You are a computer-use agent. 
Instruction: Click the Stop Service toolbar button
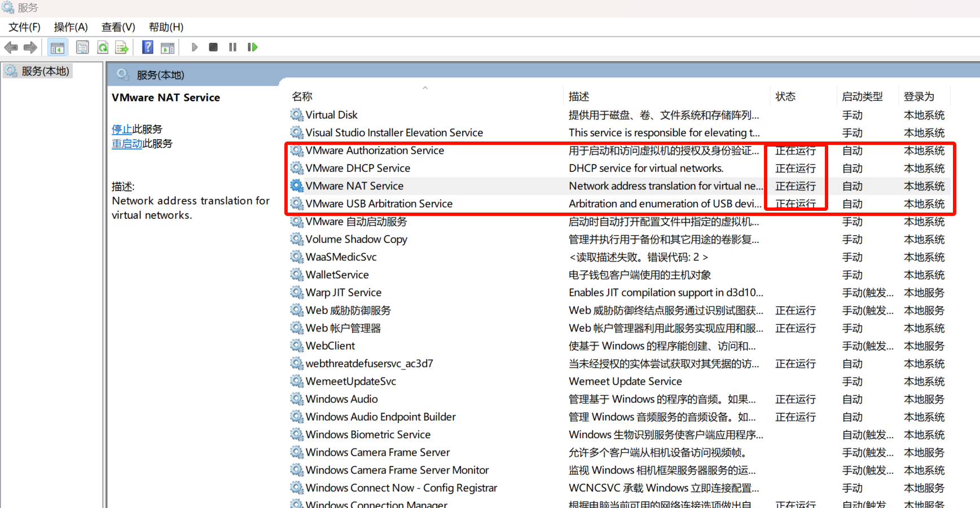(x=213, y=47)
